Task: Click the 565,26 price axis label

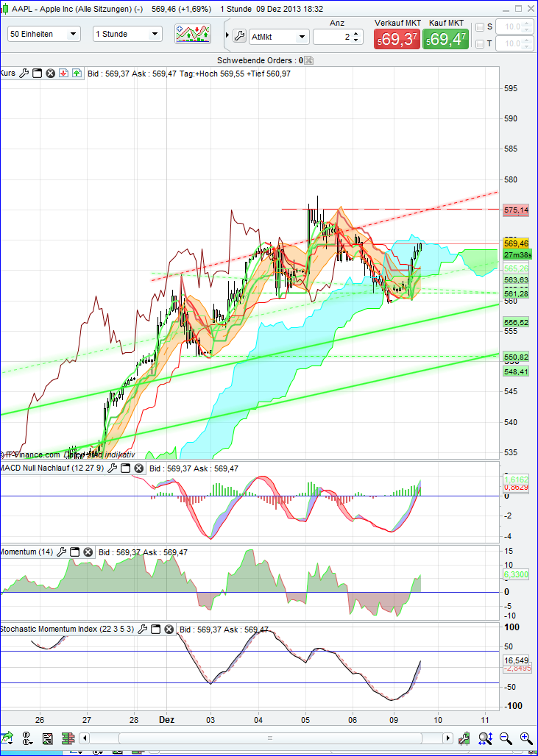Action: [517, 268]
